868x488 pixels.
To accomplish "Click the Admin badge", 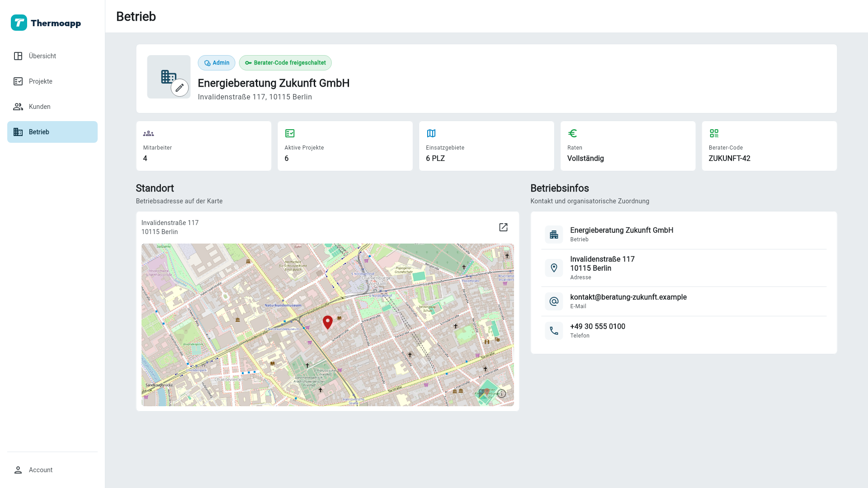I will pyautogui.click(x=217, y=63).
